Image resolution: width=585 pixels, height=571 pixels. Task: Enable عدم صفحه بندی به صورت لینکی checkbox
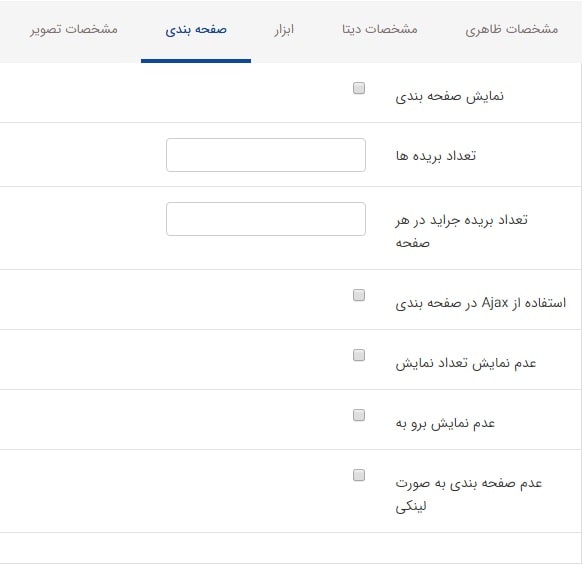point(359,475)
